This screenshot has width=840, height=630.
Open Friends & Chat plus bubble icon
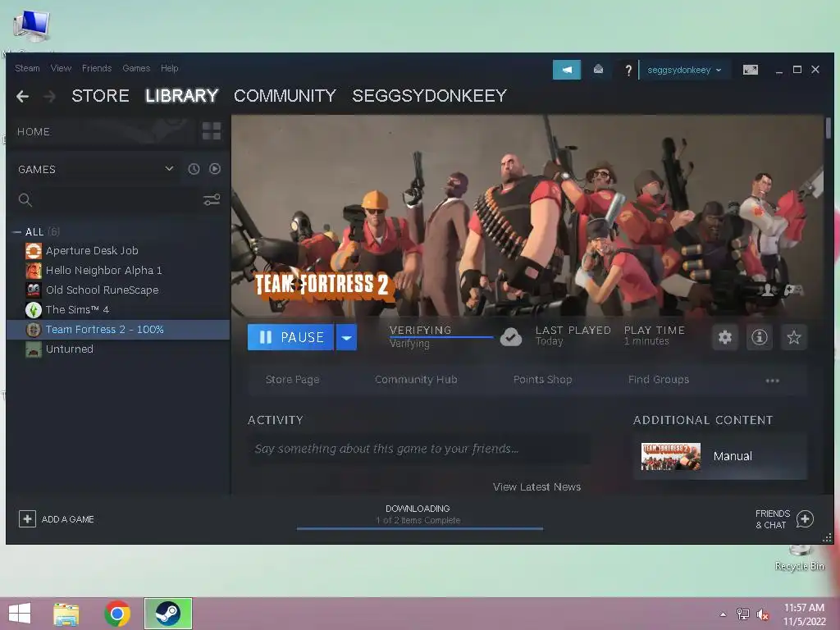coord(805,519)
